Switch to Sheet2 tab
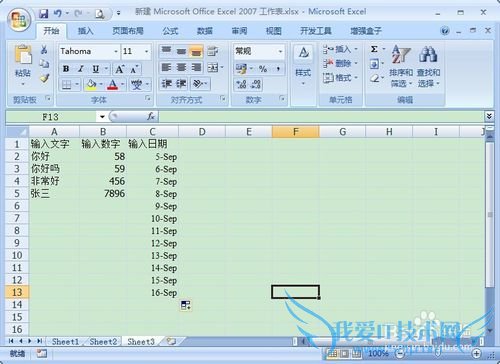Screen dimensions: 500x364 (103, 342)
